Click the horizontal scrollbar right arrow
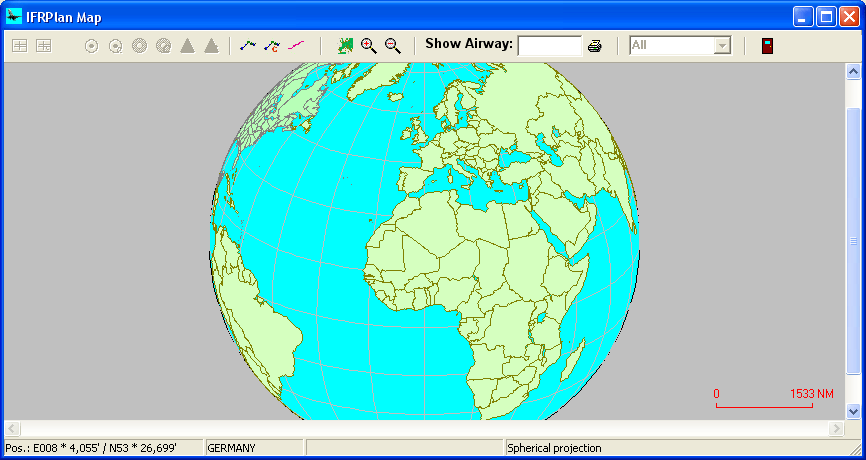Image resolution: width=866 pixels, height=460 pixels. 836,429
